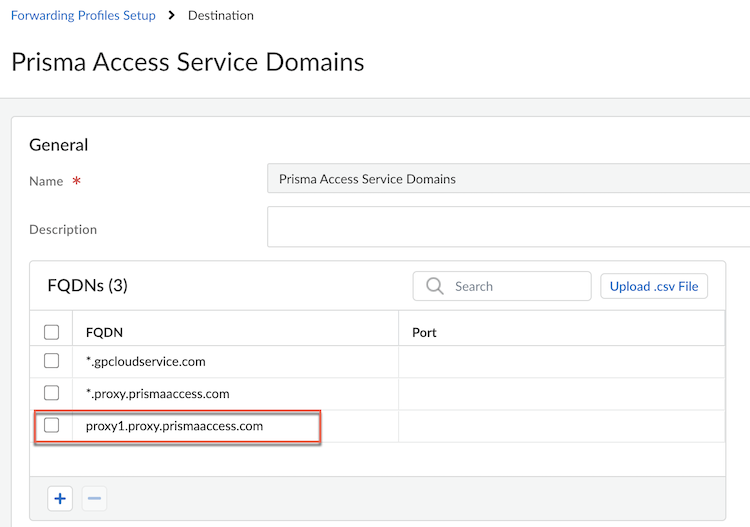Screen dimensions: 750x527
Task: Click the breadcrumb chevron separator
Action: pyautogui.click(x=172, y=15)
